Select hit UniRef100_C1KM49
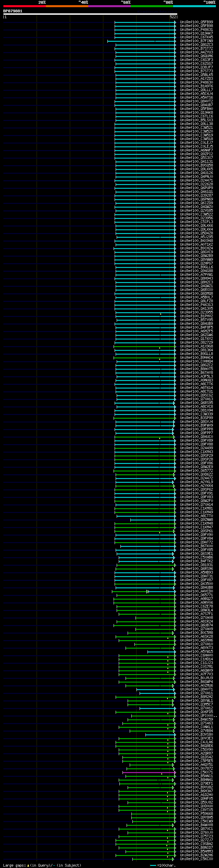219x868 pixels. (x=196, y=512)
